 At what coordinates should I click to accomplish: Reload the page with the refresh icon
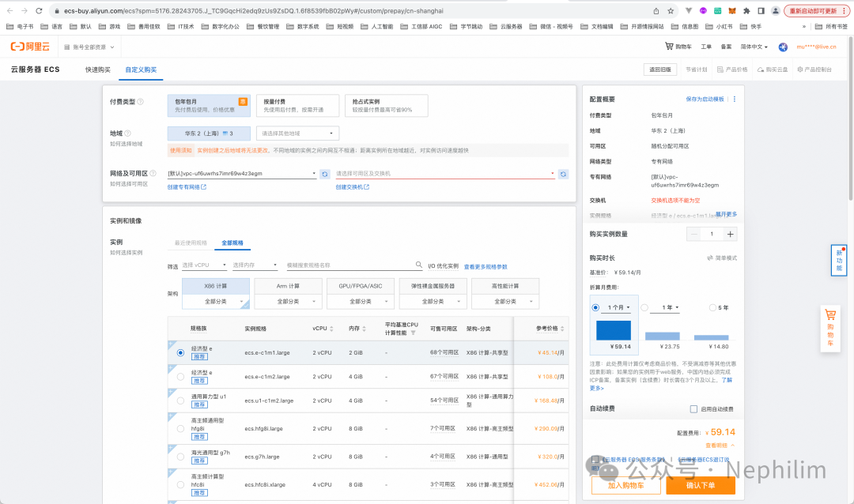point(39,11)
